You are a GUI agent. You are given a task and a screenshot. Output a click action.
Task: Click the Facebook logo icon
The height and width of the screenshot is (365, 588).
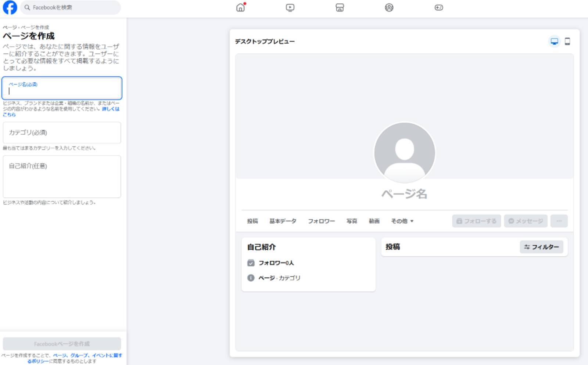[10, 7]
